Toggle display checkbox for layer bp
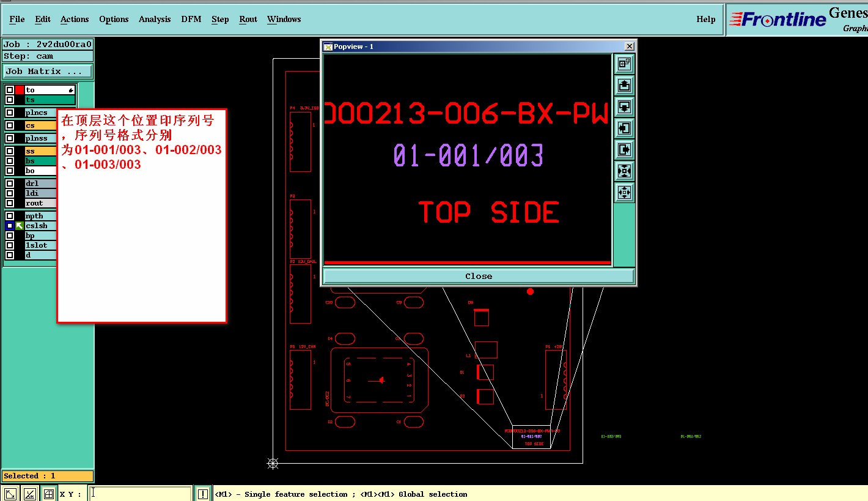The image size is (868, 501). click(x=10, y=236)
